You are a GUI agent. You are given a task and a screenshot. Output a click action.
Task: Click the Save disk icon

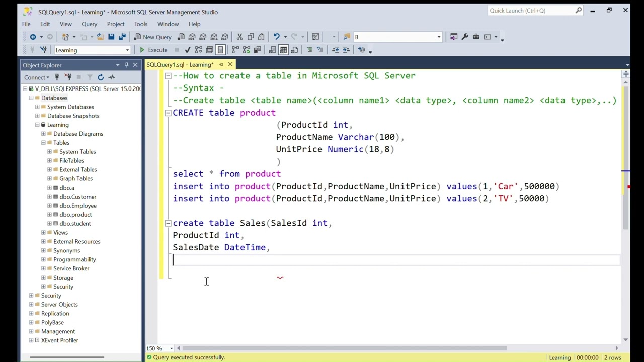111,37
